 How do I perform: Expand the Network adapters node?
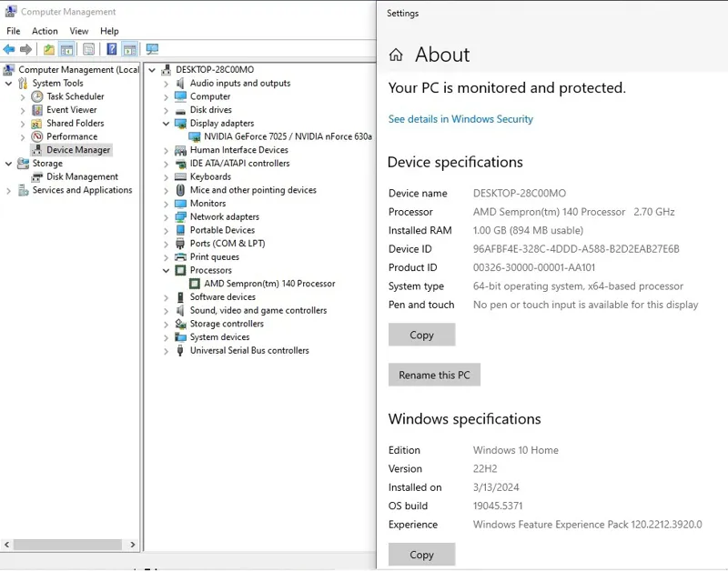[x=167, y=217]
